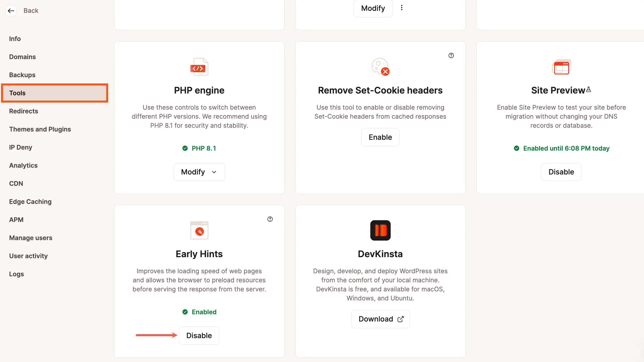Click the Back arrow navigation icon
Screen dimensions: 644x362
click(x=11, y=10)
